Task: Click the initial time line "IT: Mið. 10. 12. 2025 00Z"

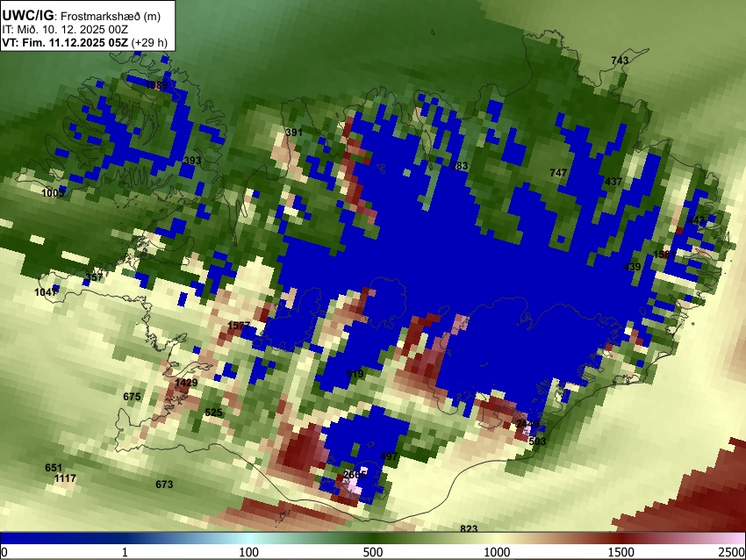Action: tap(65, 30)
